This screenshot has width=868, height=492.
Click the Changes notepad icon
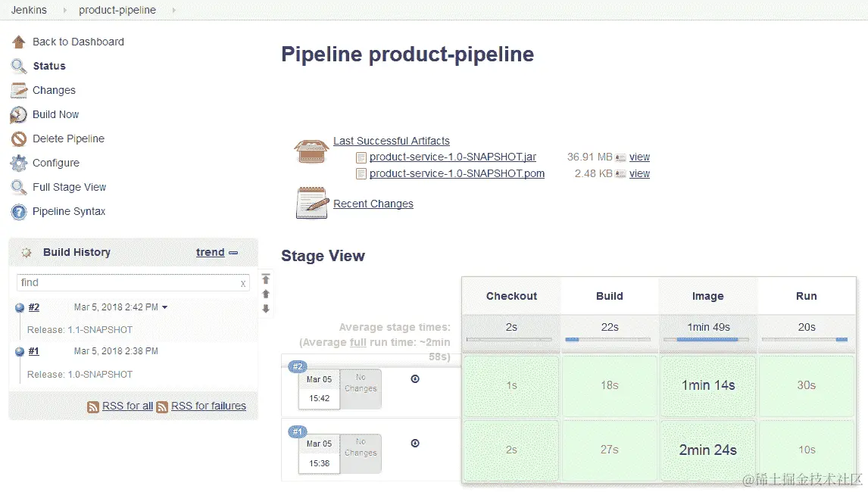coord(19,90)
